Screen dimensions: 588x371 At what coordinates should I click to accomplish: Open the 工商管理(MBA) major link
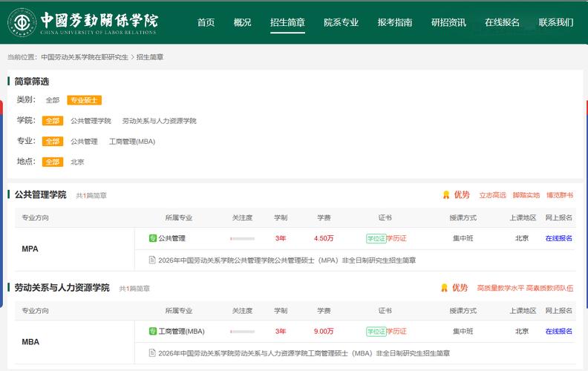(181, 331)
